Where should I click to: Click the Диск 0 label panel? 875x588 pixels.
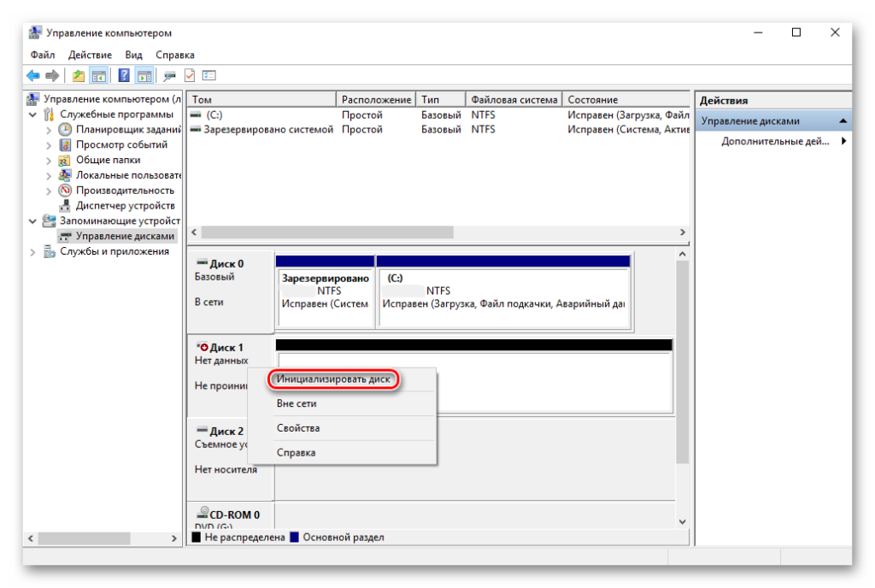point(231,291)
